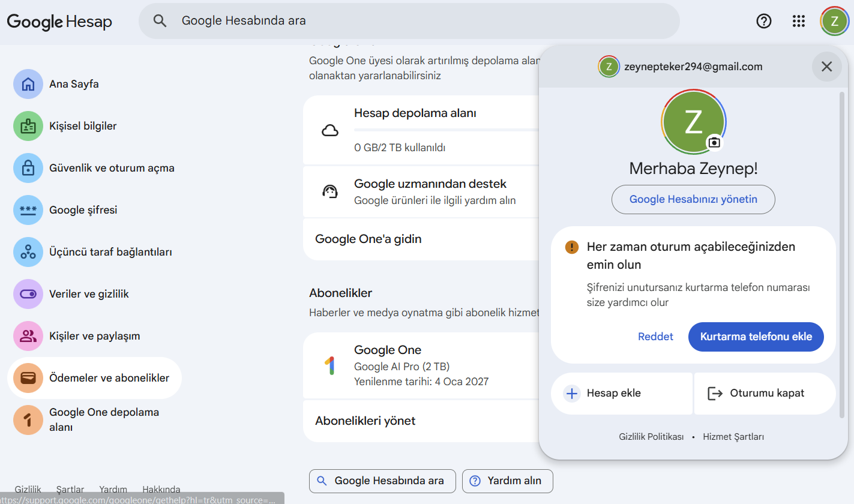Click the Google uzmanından destek row
854x504 pixels.
tap(421, 191)
